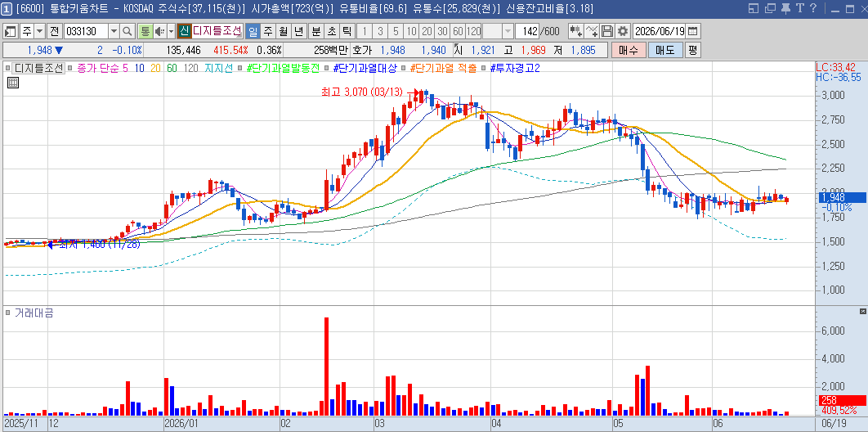Toggle the square beside #단기과열대상
Screen dimensions: 868x432
point(327,69)
